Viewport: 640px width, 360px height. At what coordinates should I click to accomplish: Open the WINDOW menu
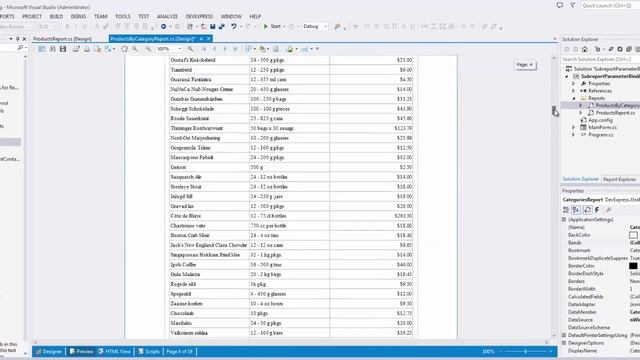tap(231, 16)
